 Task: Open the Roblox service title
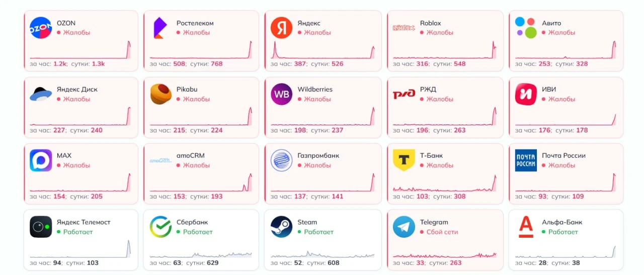430,23
